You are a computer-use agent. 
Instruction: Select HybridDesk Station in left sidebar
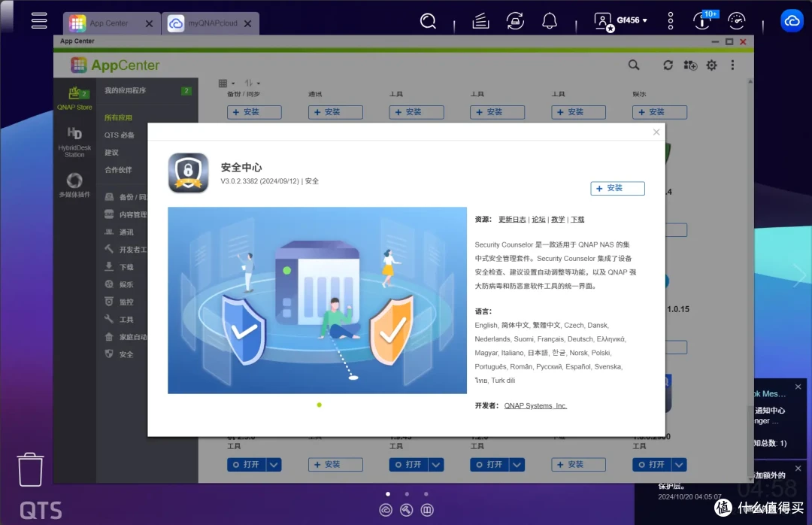click(x=74, y=142)
